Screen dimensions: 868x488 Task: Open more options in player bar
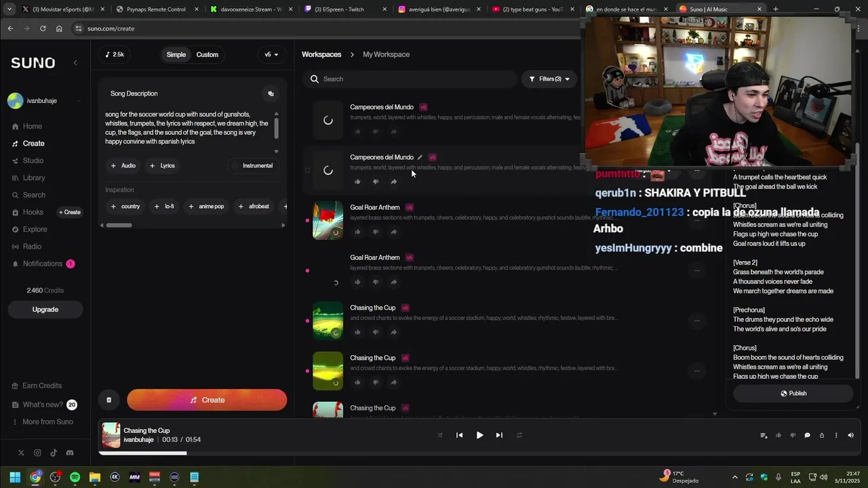point(836,435)
